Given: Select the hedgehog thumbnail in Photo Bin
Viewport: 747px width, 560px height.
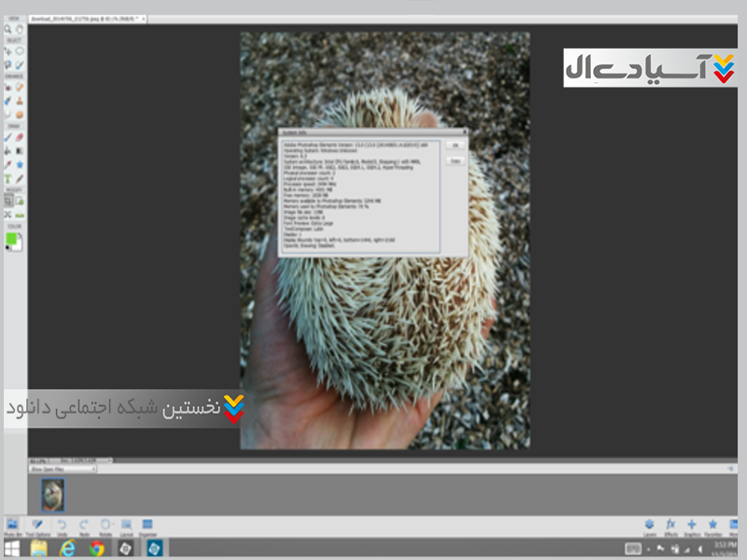Looking at the screenshot, I should (x=52, y=492).
